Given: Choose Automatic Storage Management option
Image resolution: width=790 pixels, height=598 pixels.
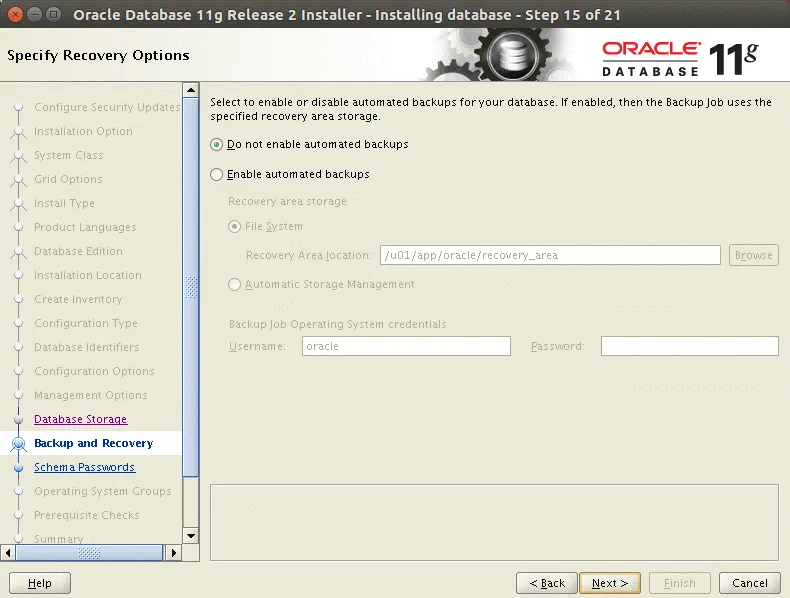Looking at the screenshot, I should click(x=235, y=284).
